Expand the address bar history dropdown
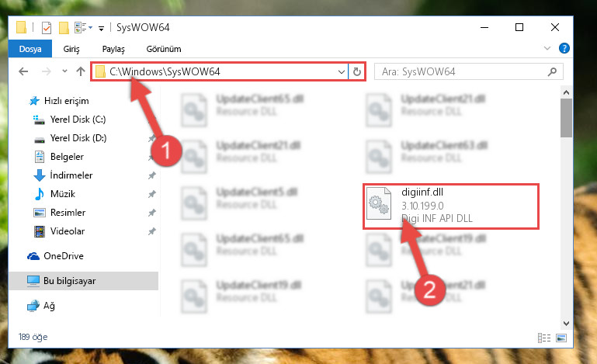Image resolution: width=597 pixels, height=364 pixels. pyautogui.click(x=341, y=71)
